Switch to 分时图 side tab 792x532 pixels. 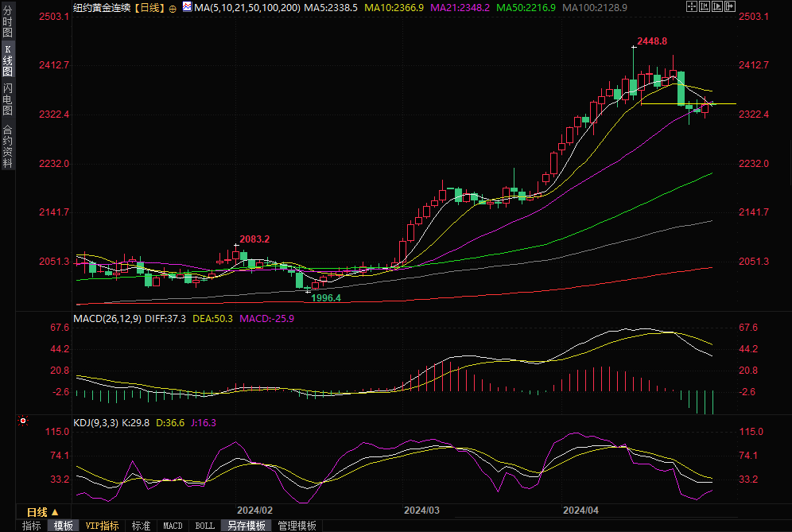point(7,22)
